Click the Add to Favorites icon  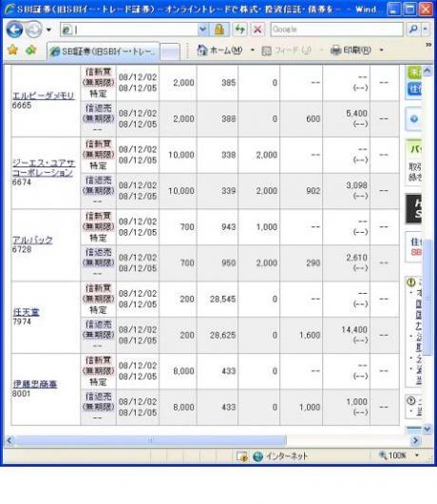click(30, 50)
